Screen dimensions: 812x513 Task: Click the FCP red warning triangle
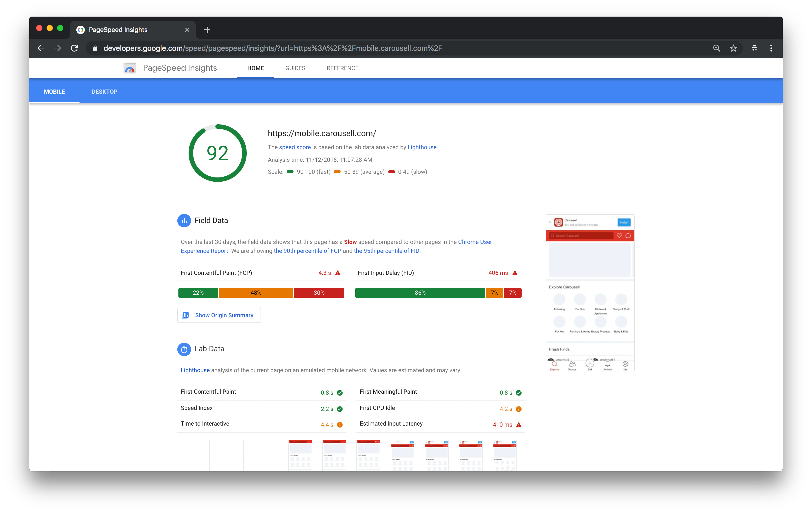338,273
